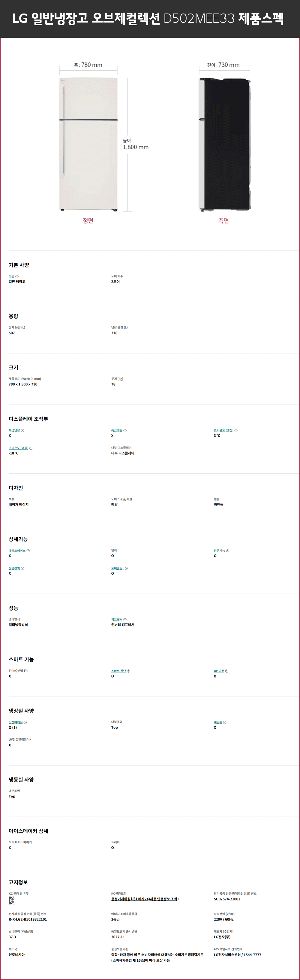The width and height of the screenshot is (300, 980).
Task: Open the 스마트 진단 link
Action: pos(118,671)
